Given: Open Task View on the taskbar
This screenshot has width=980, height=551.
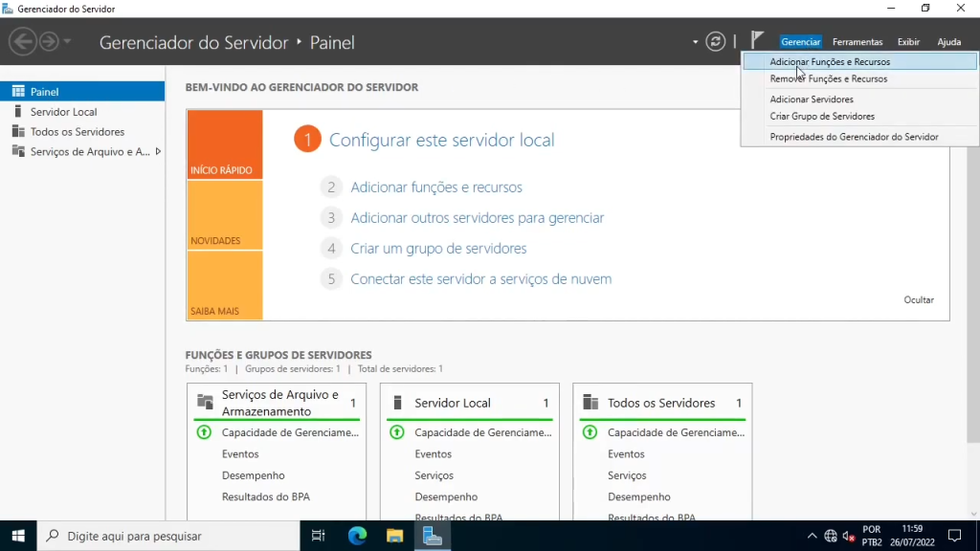Looking at the screenshot, I should 318,536.
